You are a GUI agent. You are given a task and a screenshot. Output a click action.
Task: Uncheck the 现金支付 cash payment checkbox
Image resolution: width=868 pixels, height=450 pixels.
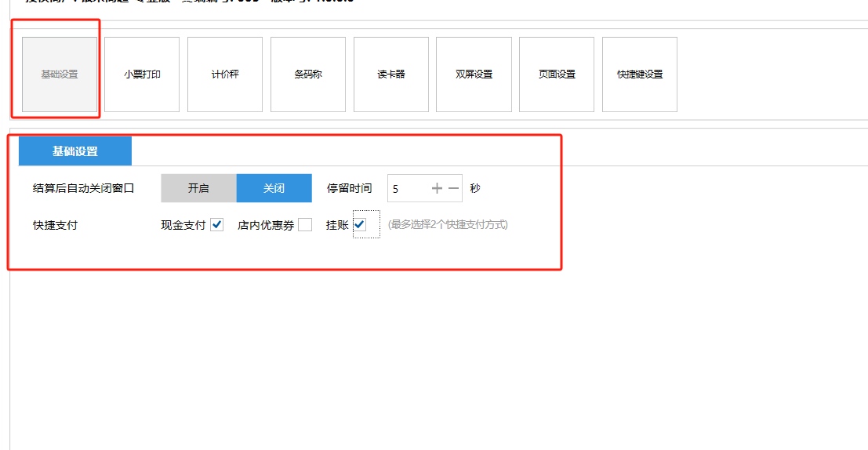217,225
